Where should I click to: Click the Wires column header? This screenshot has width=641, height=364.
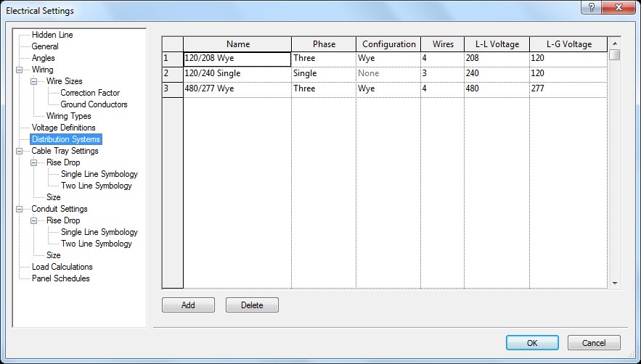(443, 44)
